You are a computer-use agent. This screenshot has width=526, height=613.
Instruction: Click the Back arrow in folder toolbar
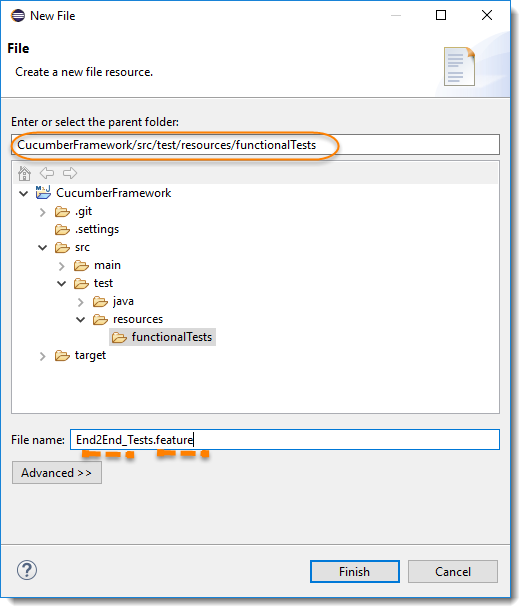[47, 173]
